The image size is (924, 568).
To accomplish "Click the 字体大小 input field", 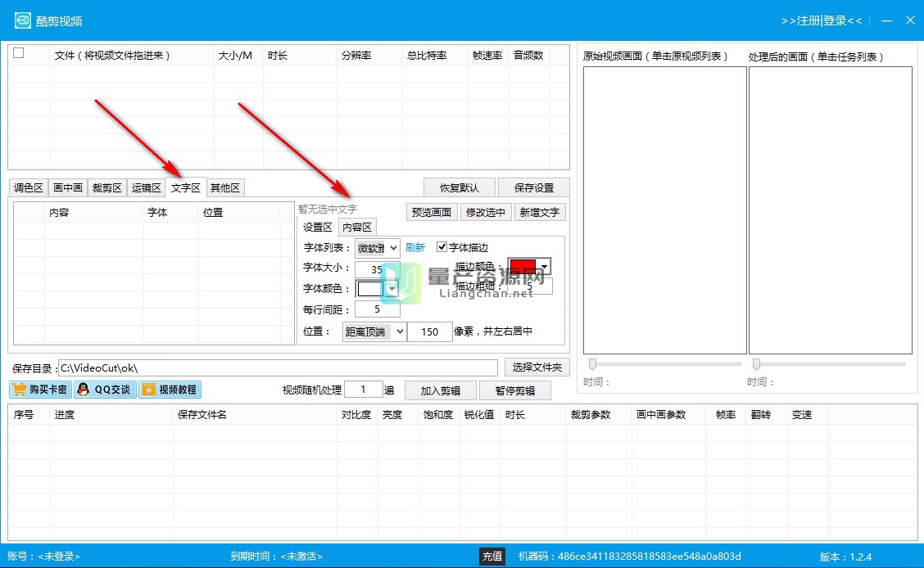I will (377, 269).
